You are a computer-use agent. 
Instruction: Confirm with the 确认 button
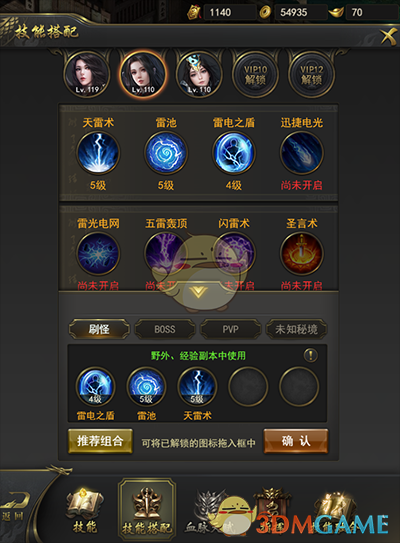[x=296, y=441]
